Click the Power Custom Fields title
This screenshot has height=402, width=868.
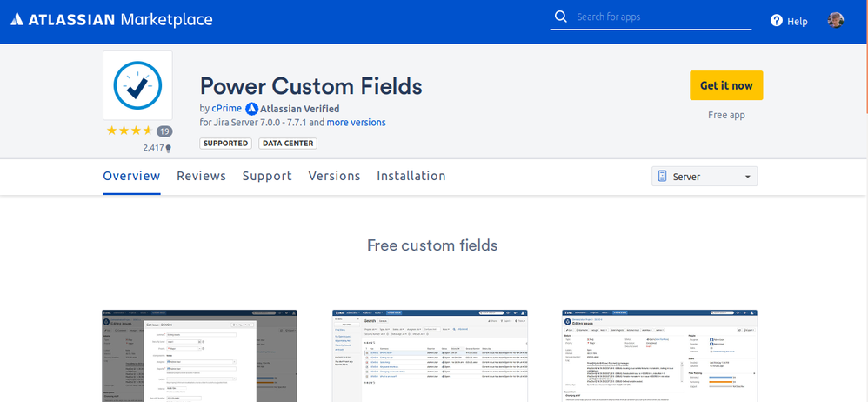311,86
